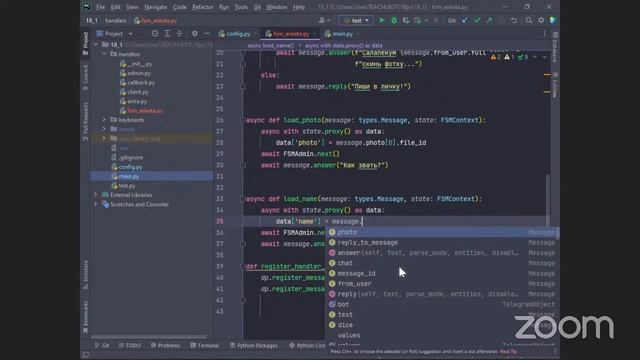Viewport: 640px width, 360px height.
Task: Click the rollback undo arrow icon
Action: [514, 20]
